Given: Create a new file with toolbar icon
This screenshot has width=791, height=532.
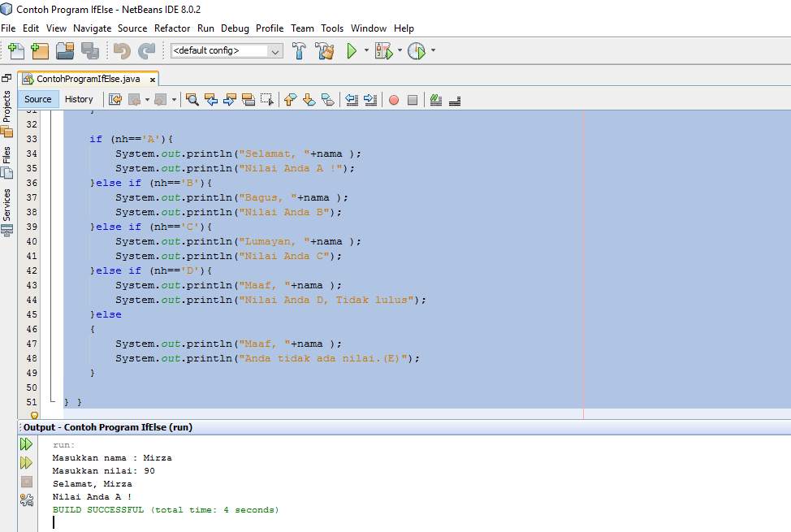Looking at the screenshot, I should click(x=15, y=50).
